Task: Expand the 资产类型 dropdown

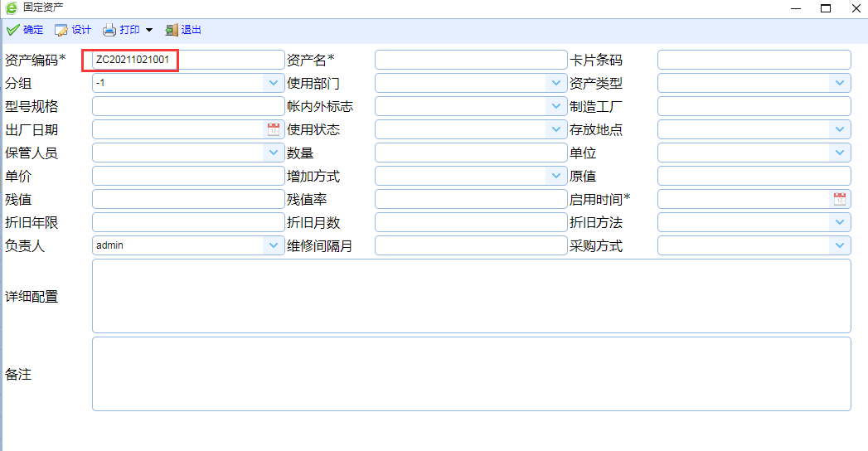Action: 840,83
